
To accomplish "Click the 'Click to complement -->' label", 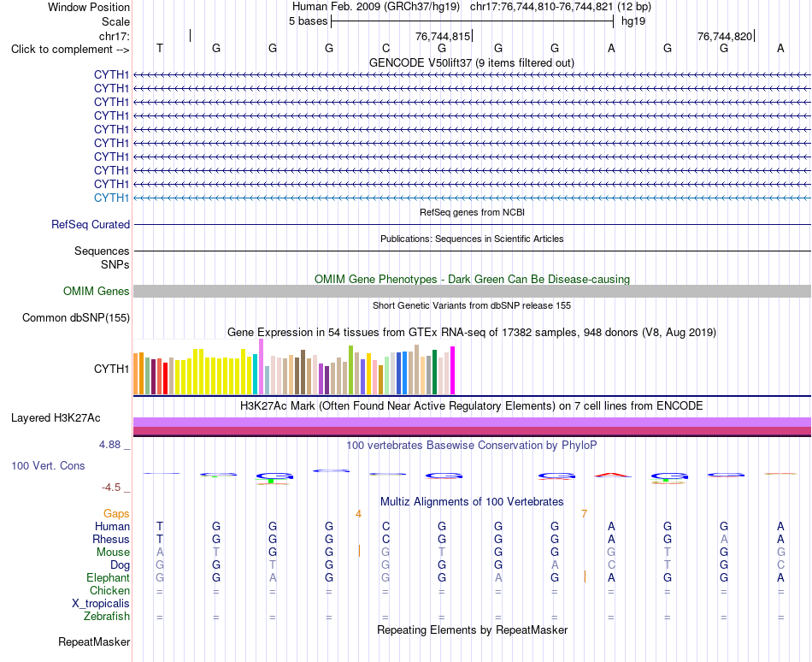I will click(x=70, y=50).
